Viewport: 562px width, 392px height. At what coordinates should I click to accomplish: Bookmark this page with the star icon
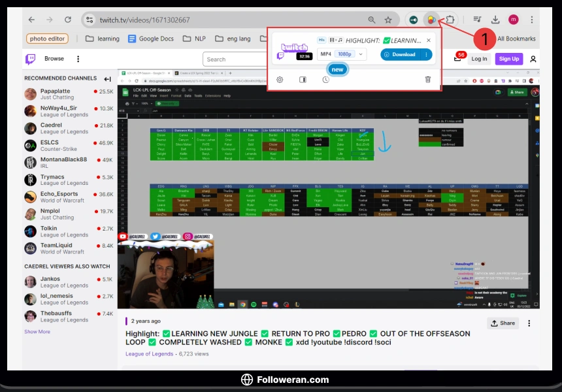click(388, 20)
